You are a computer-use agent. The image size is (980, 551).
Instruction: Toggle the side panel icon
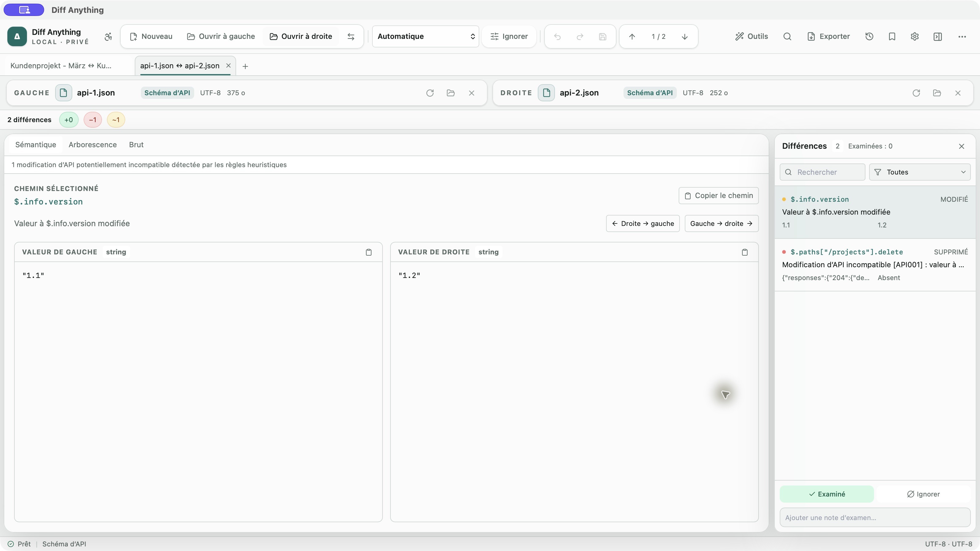[938, 36]
